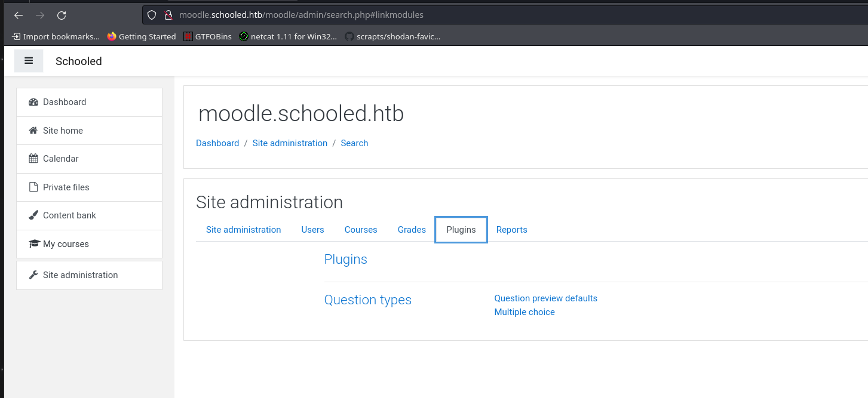Click the Site home house icon
Viewport: 868px width, 398px height.
click(x=33, y=131)
